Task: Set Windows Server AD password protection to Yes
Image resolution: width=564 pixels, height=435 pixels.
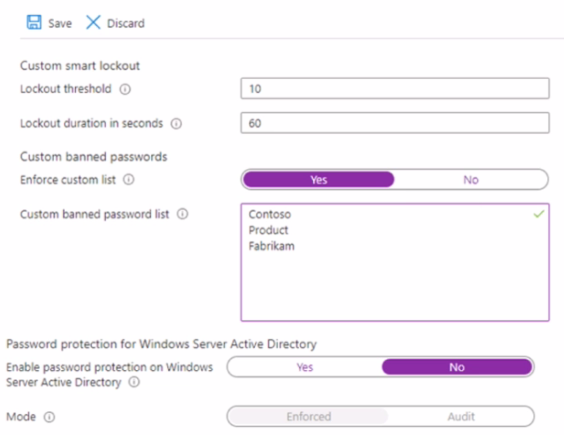Action: (x=305, y=367)
